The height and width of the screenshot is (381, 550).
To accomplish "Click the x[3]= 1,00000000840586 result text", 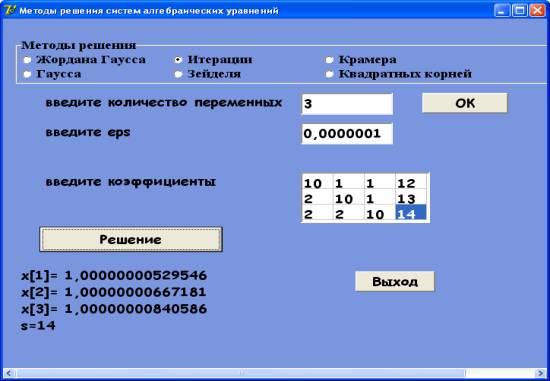I will coord(114,309).
